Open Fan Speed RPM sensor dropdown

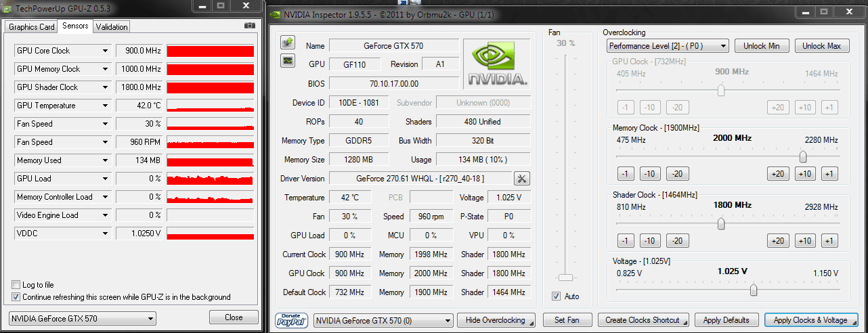click(105, 142)
